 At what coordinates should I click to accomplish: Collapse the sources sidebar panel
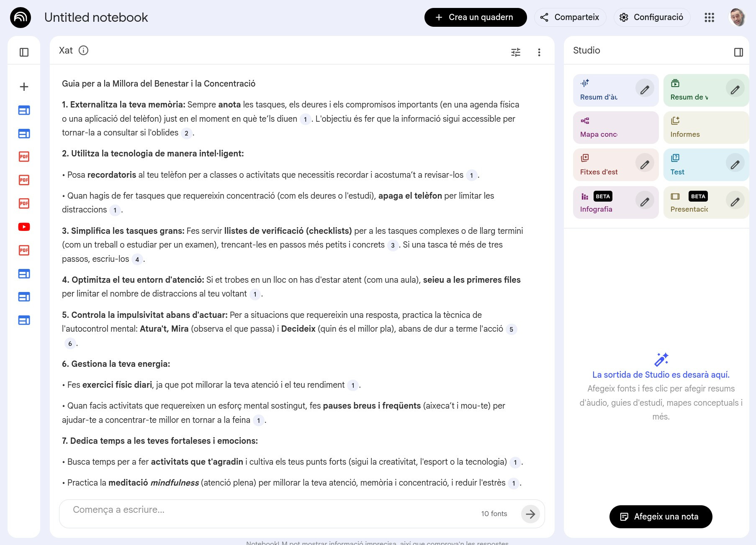coord(24,52)
